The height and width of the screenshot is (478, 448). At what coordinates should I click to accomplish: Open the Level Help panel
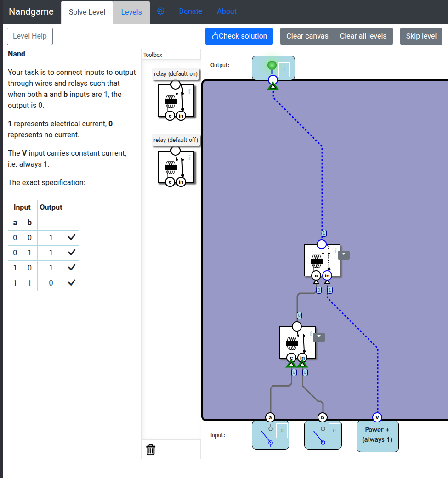[x=30, y=36]
